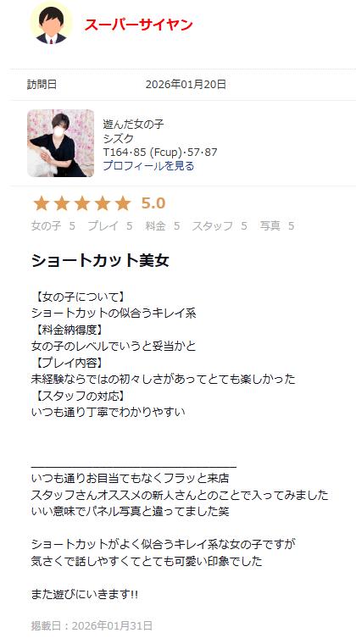Click the シズク name text

point(119,138)
